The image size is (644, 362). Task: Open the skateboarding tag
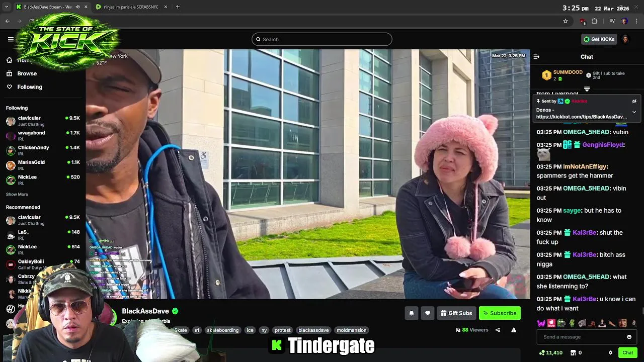(x=222, y=330)
